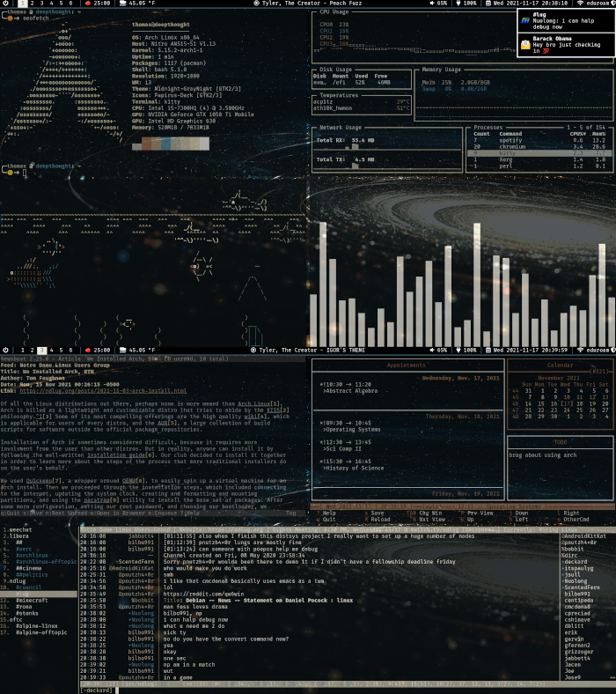Click the 'pacstrap[9]' link in article
Image resolution: width=616 pixels, height=694 pixels.
click(x=101, y=500)
